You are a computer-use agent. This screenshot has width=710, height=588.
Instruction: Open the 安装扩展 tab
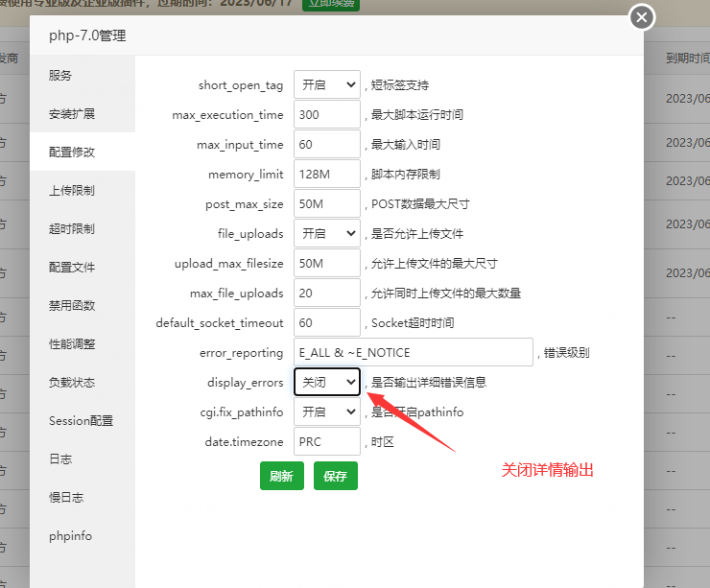click(83, 113)
